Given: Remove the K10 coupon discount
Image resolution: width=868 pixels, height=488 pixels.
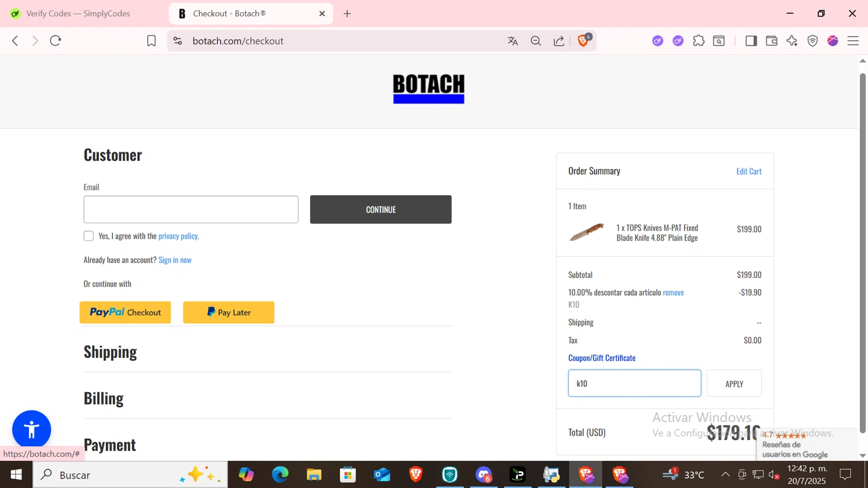Looking at the screenshot, I should point(673,293).
